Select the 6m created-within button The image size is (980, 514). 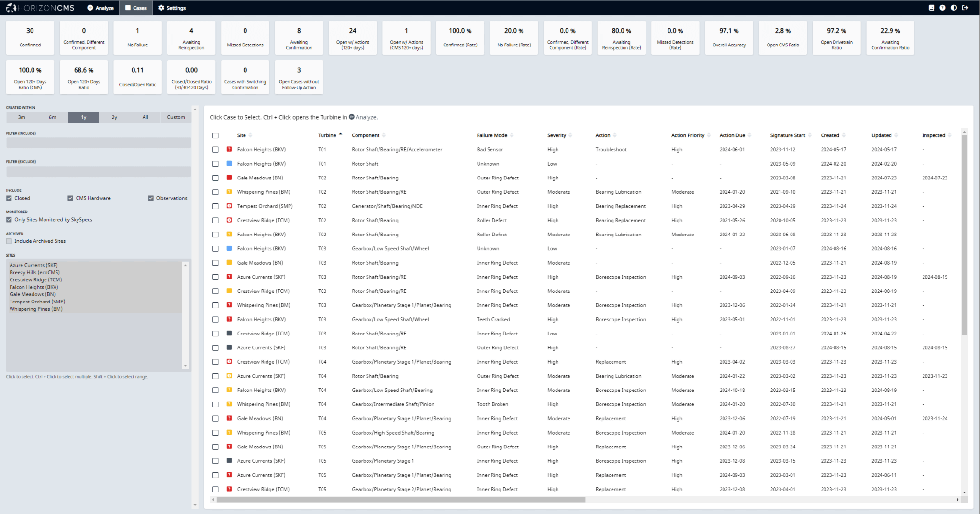(53, 117)
